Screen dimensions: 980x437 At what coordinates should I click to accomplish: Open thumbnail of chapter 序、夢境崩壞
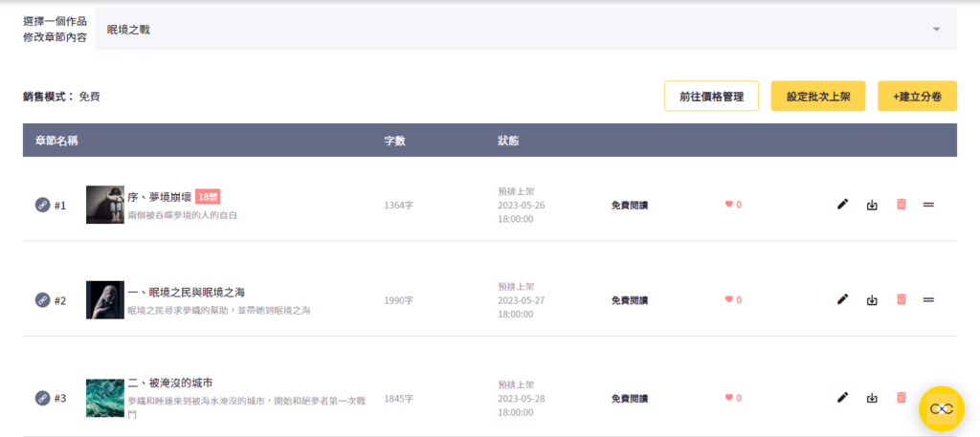point(105,205)
